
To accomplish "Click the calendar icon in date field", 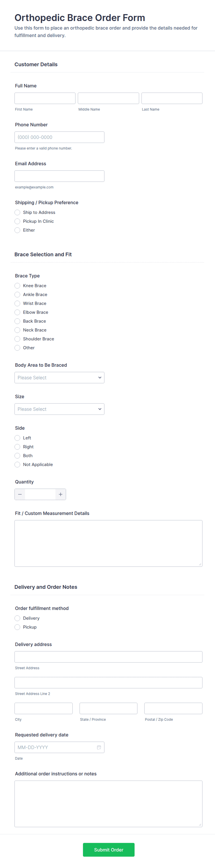I will 99,747.
